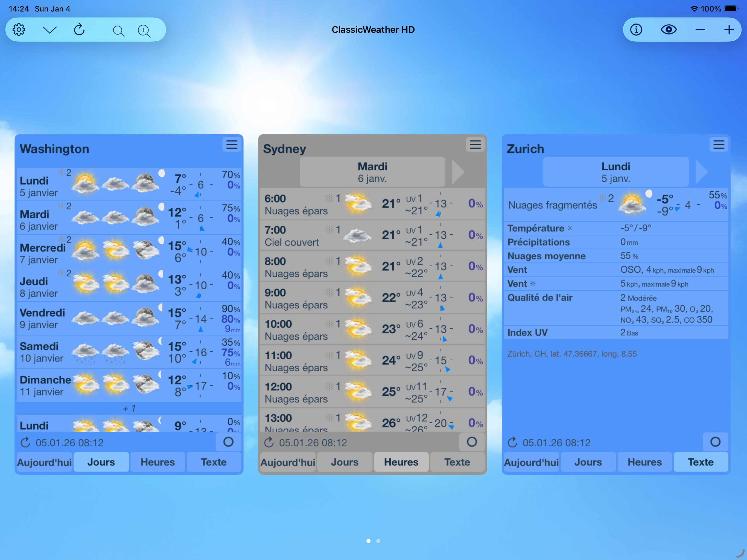
Task: Refresh all weather data via toolbar
Action: point(79,30)
